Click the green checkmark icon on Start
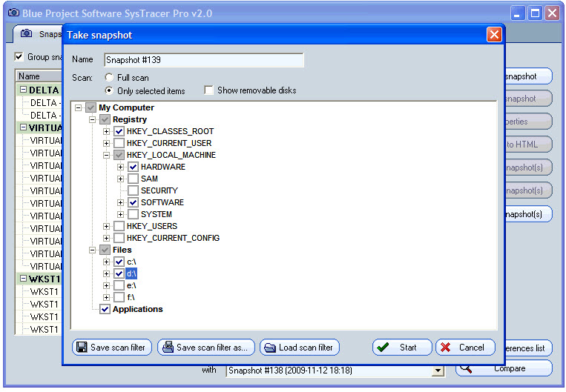The image size is (566, 392). (383, 348)
